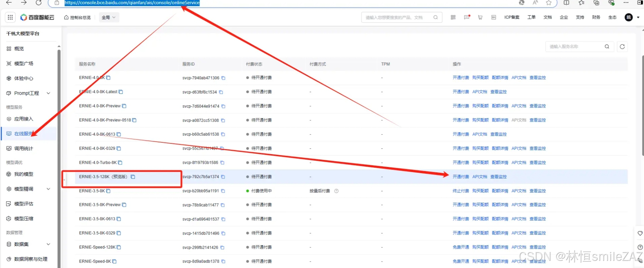The width and height of the screenshot is (644, 268).
Task: Open the shopping cart icon in header
Action: click(480, 17)
